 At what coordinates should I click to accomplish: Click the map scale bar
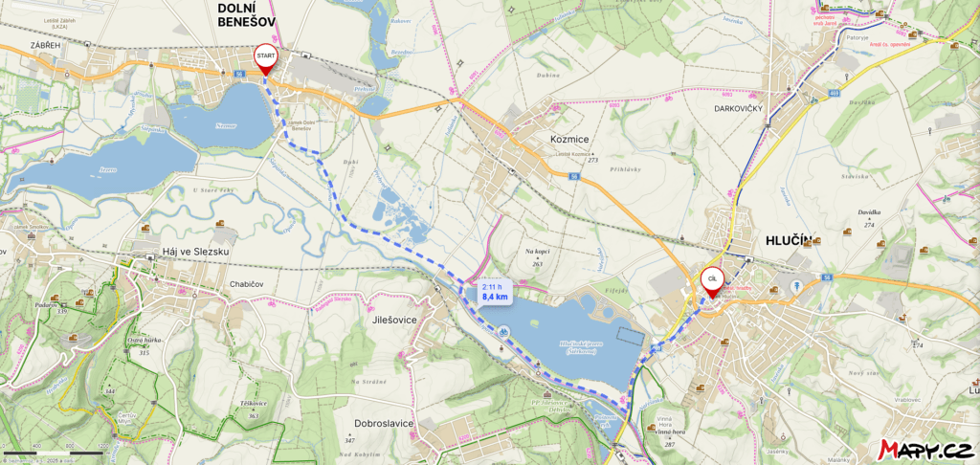click(x=54, y=453)
